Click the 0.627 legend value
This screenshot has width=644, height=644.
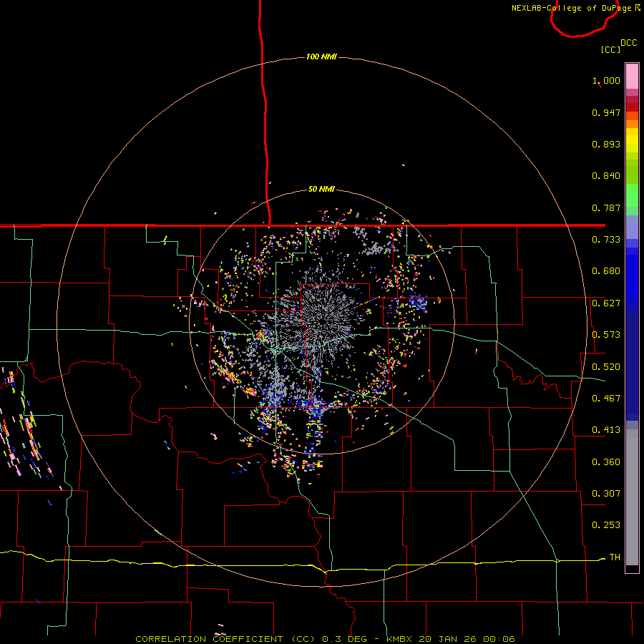pos(606,303)
